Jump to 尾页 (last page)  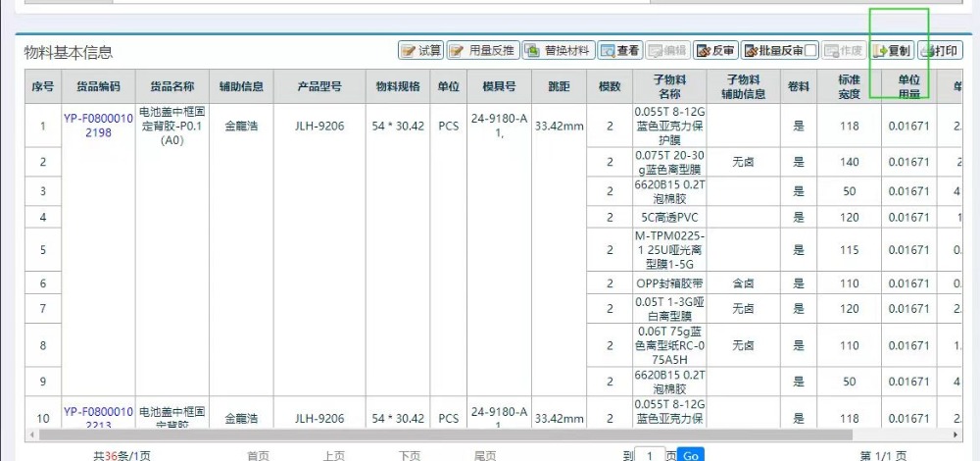(485, 455)
